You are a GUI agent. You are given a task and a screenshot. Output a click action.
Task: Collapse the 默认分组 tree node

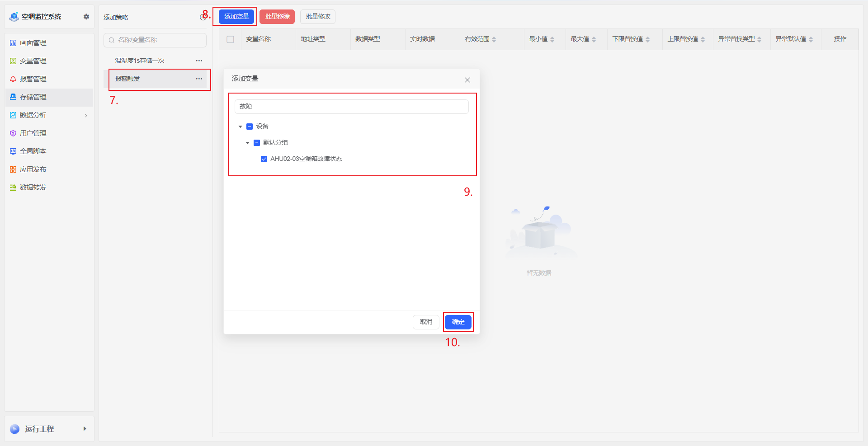[248, 143]
